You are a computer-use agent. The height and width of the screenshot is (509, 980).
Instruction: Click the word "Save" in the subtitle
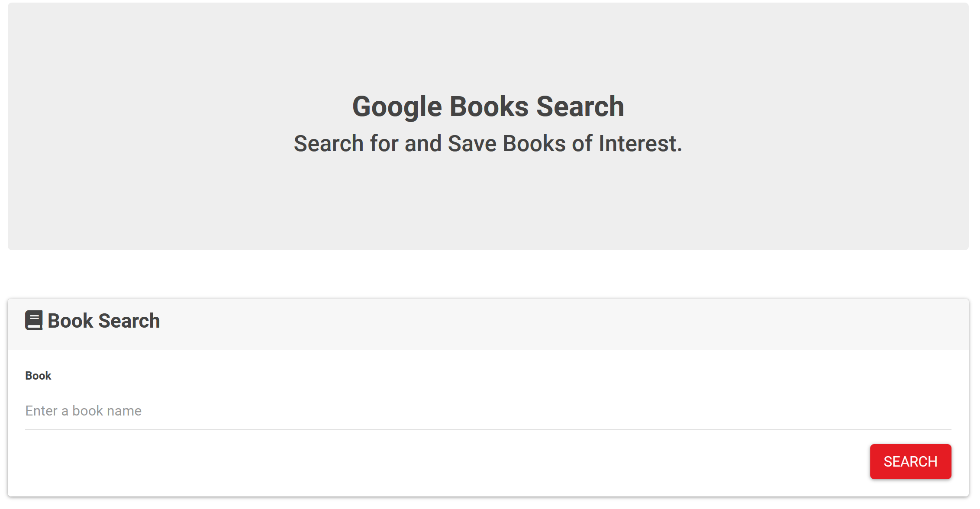(x=472, y=144)
